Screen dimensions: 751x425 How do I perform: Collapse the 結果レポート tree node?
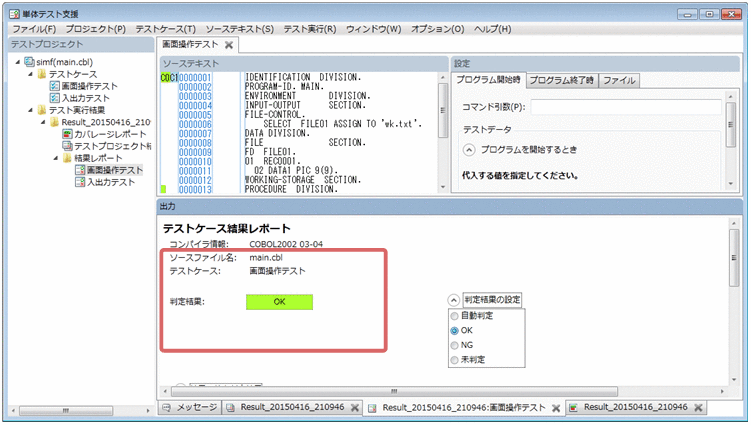(x=56, y=158)
